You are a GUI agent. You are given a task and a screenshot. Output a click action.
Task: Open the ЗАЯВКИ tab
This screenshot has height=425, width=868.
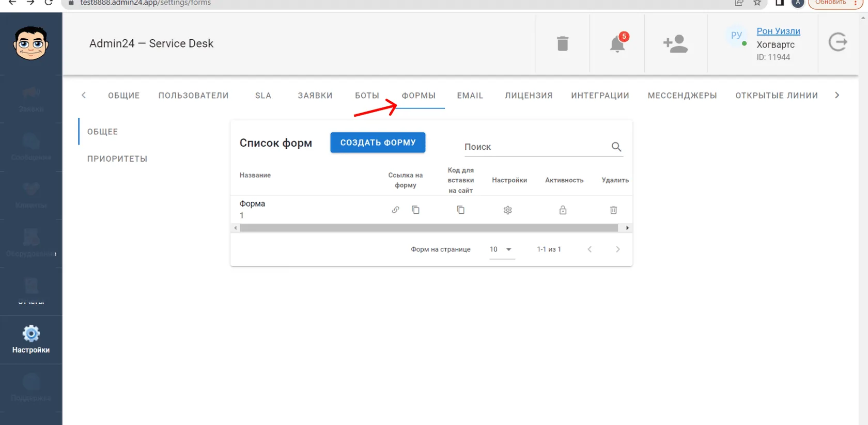315,96
